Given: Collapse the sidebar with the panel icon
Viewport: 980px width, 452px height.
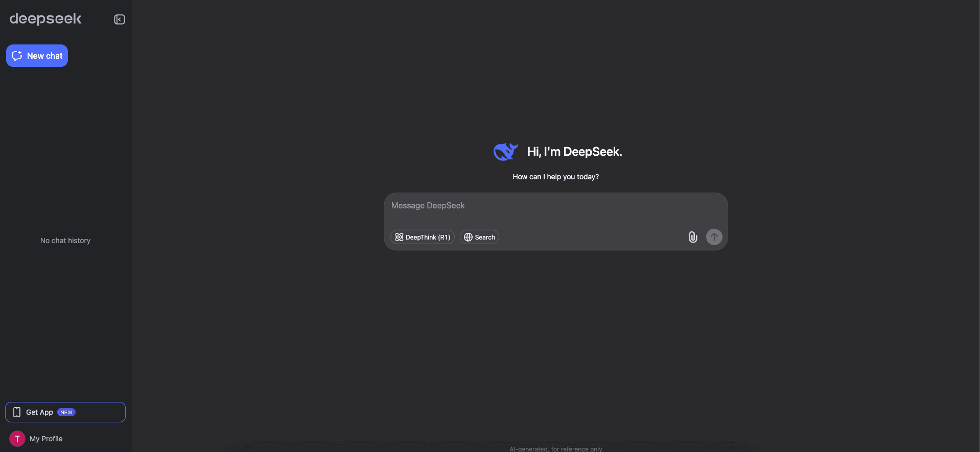Looking at the screenshot, I should [119, 19].
